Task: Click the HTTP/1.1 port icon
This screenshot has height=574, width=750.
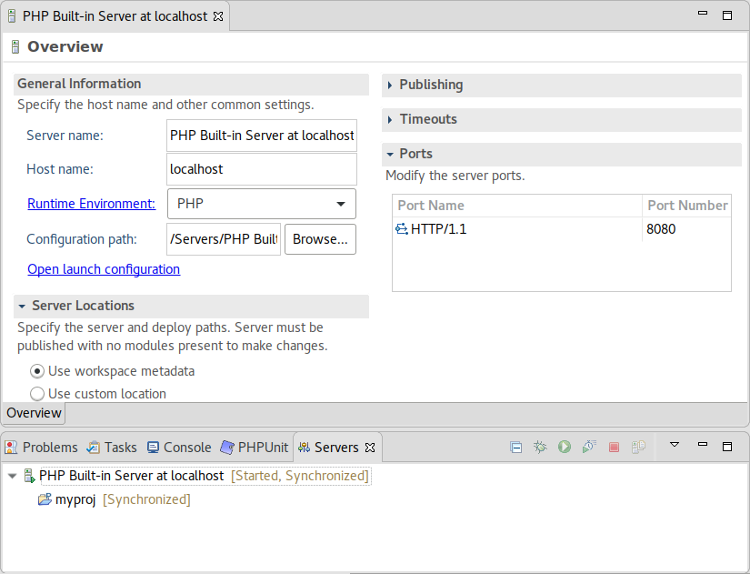Action: (x=401, y=229)
